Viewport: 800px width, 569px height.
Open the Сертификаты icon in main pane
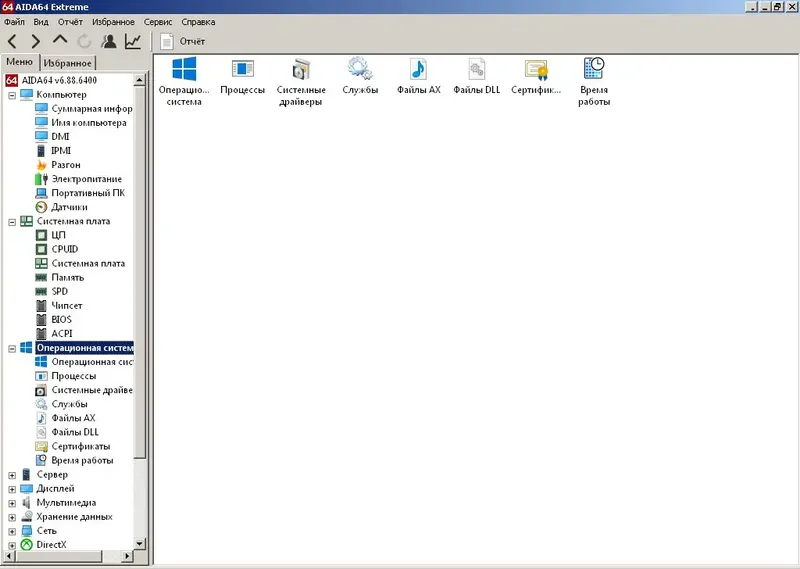coord(536,76)
